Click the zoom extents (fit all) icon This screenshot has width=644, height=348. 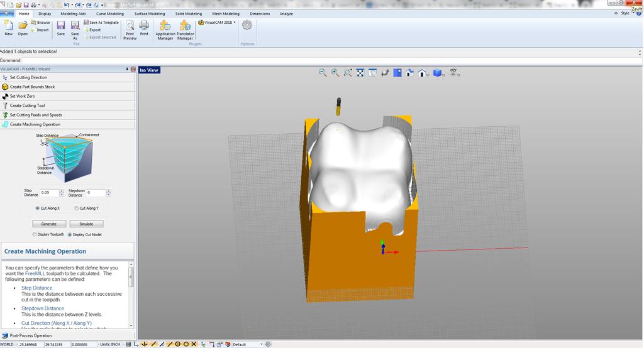360,73
